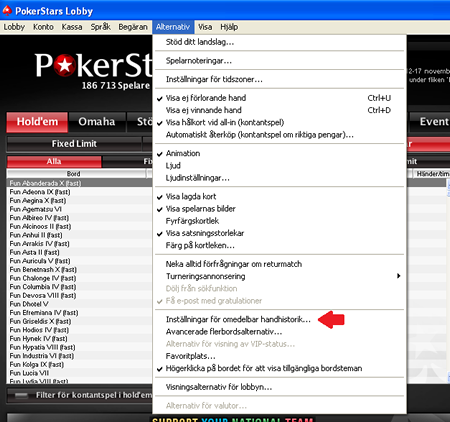
Task: Open Färg på kortleken entry
Action: point(279,246)
